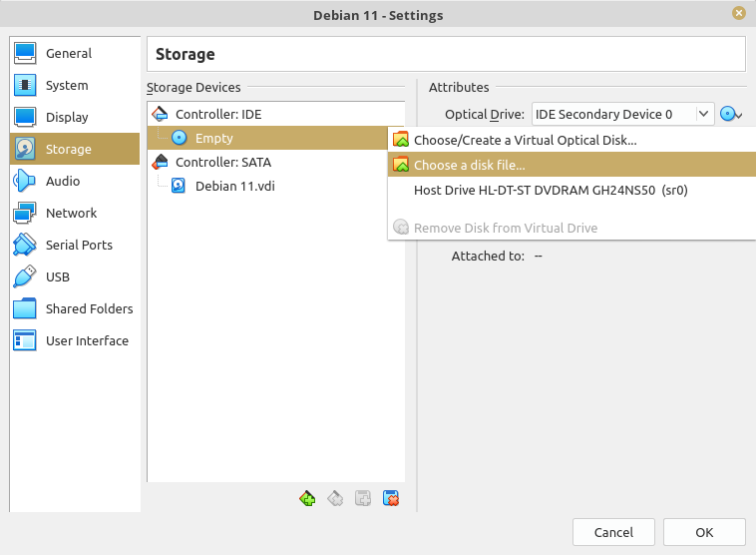Click the Attributes heading

(459, 88)
